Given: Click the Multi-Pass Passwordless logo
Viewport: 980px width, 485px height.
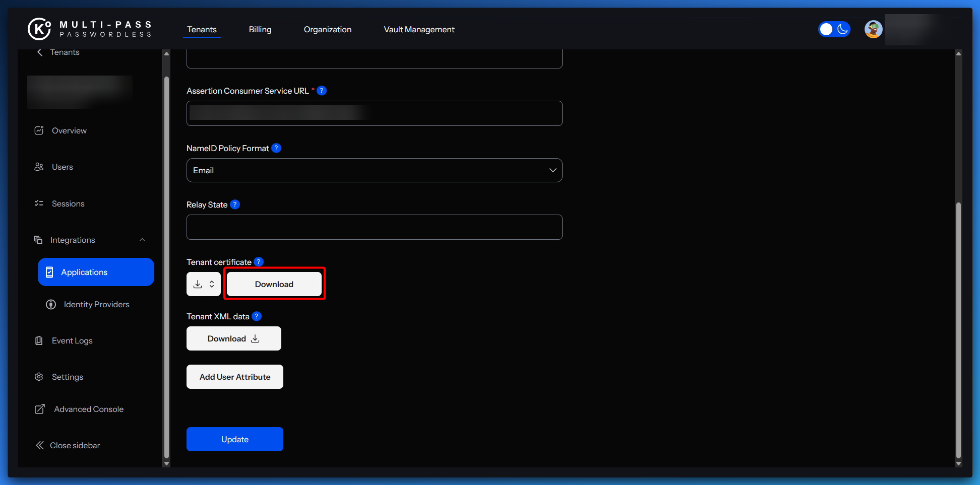Looking at the screenshot, I should pyautogui.click(x=90, y=29).
